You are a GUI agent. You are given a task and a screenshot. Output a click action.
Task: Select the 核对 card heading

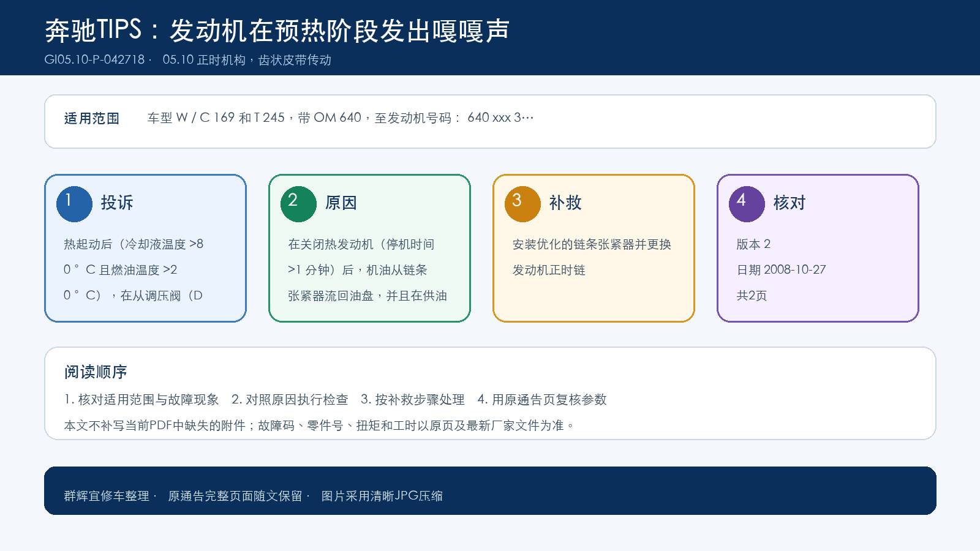tap(790, 203)
